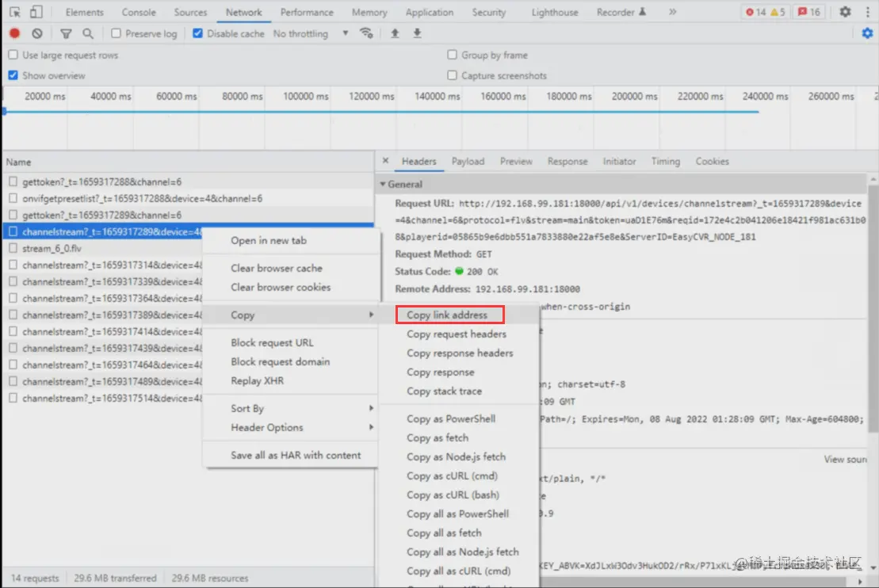Switch to the Payload tab
This screenshot has width=879, height=588.
468,162
